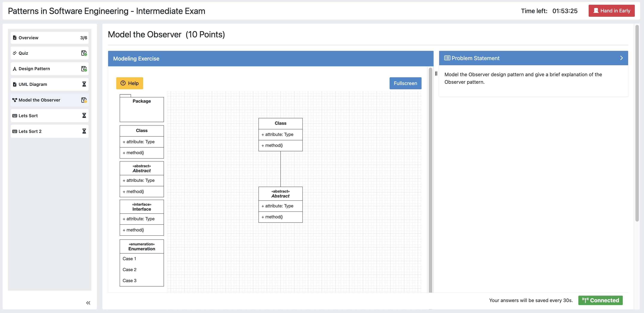Open the Design Pattern exercise
This screenshot has width=644, height=313.
50,69
